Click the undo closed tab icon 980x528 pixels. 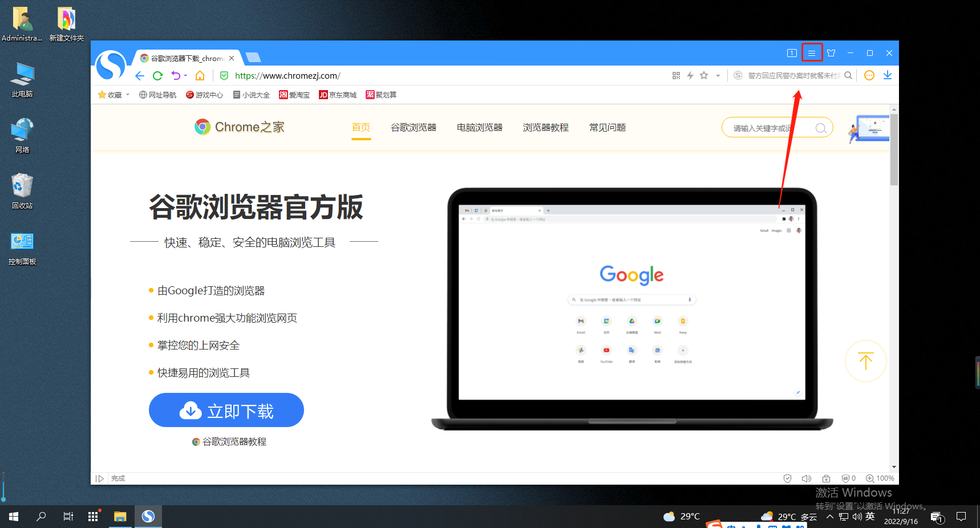[x=176, y=76]
